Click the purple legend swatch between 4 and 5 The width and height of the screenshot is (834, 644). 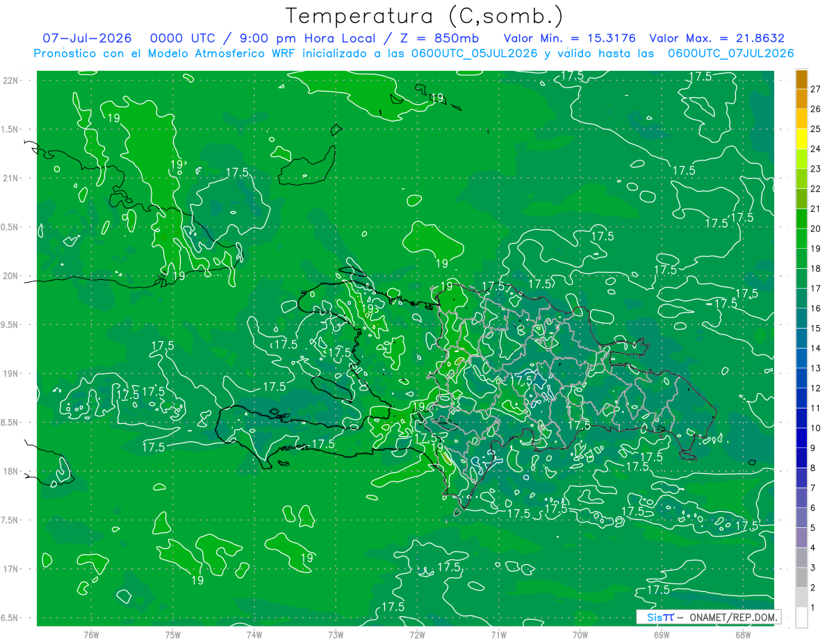click(801, 538)
